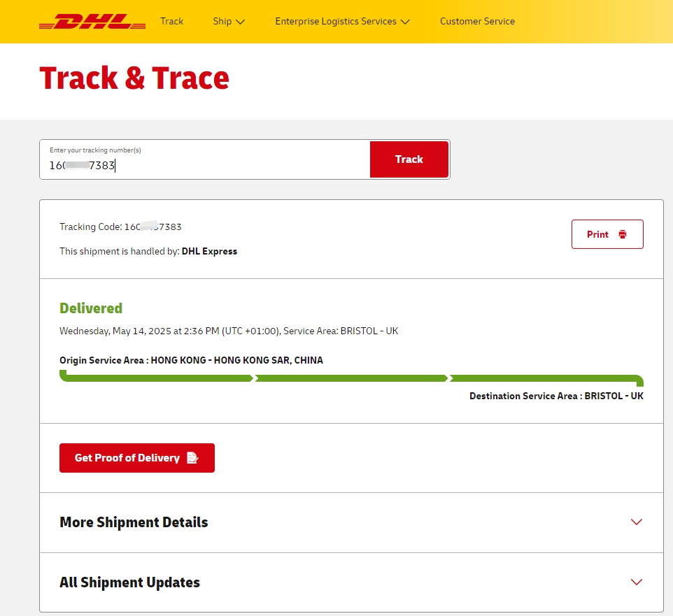Open the Track menu item
673x616 pixels.
171,22
